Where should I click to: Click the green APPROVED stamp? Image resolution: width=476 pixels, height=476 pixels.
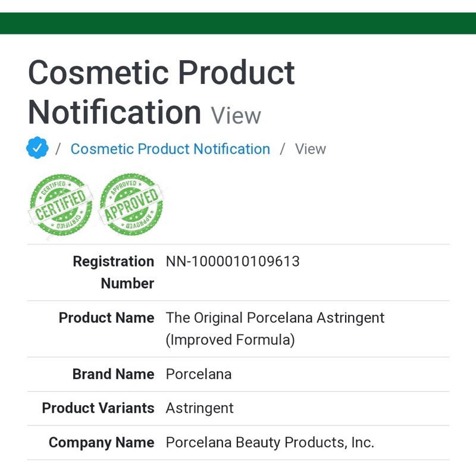coord(131,204)
